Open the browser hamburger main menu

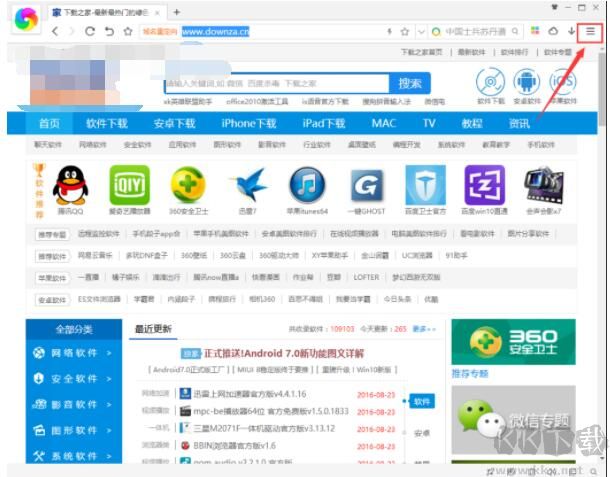tap(590, 31)
